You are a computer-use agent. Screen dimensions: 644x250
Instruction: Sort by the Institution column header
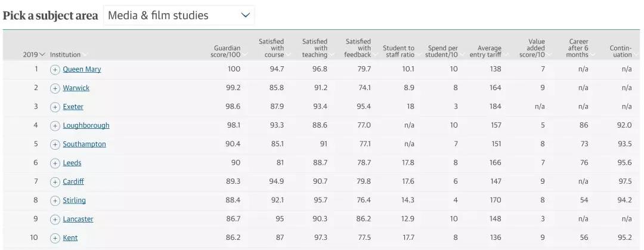(66, 55)
